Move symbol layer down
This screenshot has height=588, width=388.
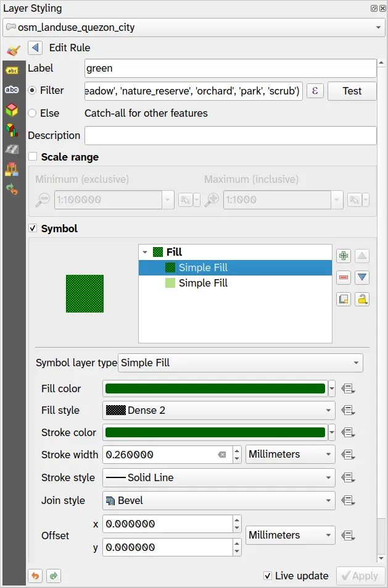pyautogui.click(x=363, y=277)
